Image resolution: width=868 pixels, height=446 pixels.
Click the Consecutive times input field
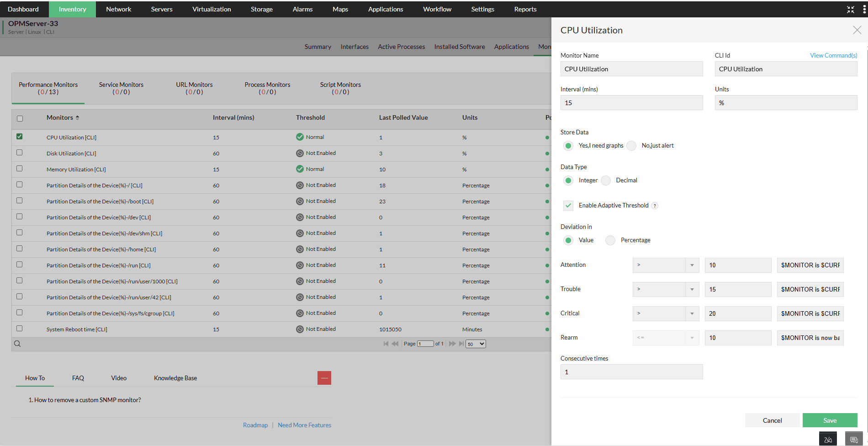pos(631,372)
